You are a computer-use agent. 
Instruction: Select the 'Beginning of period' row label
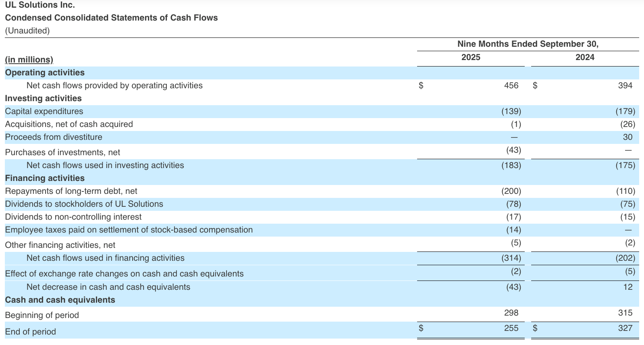coord(42,315)
